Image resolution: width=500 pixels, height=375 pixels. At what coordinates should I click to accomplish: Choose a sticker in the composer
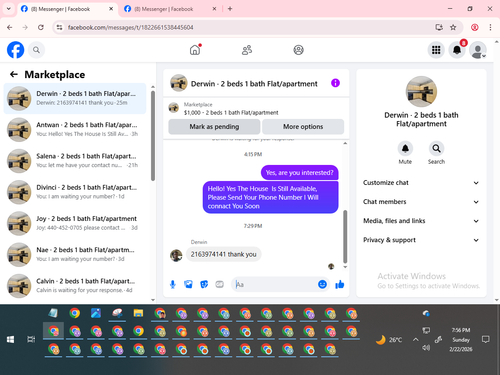click(x=204, y=284)
